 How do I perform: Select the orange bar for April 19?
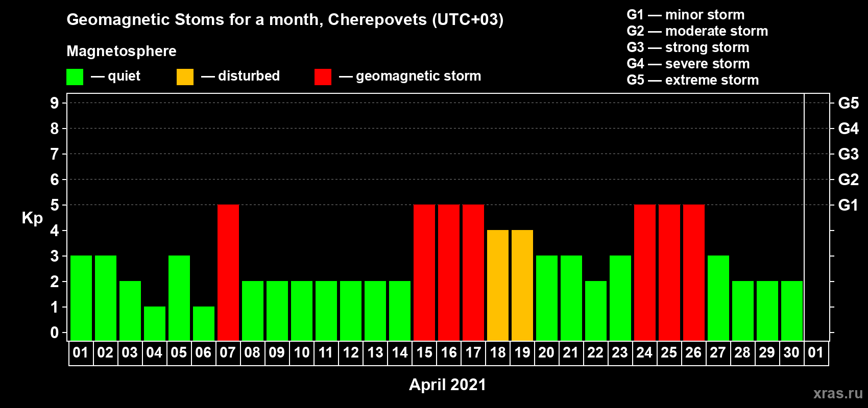(522, 286)
